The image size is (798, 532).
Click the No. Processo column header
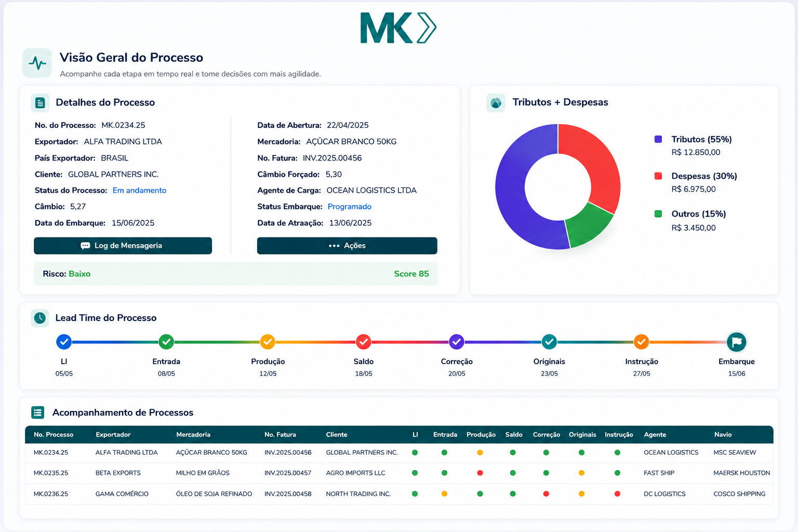(54, 435)
